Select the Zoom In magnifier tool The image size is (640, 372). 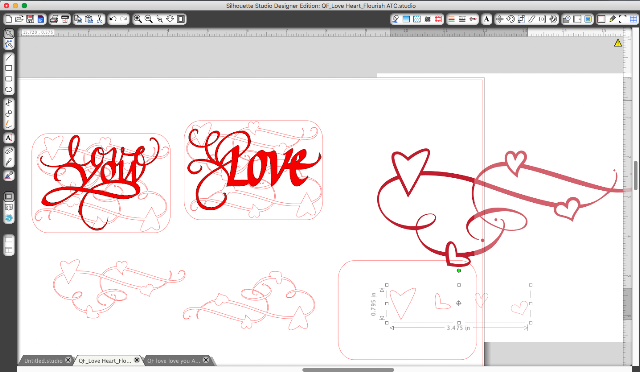[x=138, y=19]
